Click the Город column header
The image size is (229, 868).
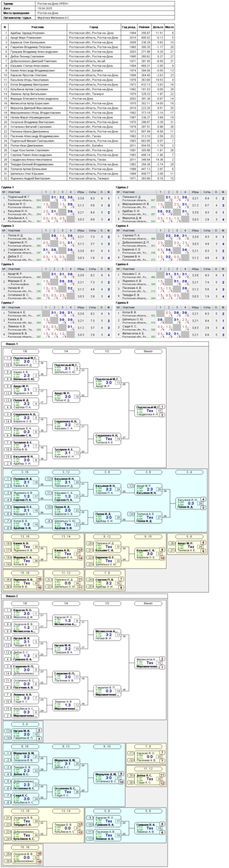pyautogui.click(x=94, y=27)
